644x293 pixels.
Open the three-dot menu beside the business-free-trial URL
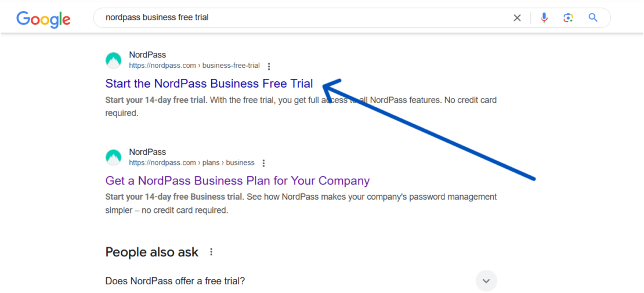(269, 66)
